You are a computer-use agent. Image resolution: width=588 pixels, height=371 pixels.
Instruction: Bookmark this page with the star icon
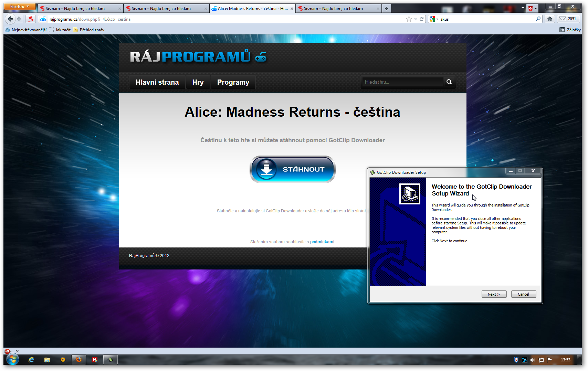click(x=409, y=19)
